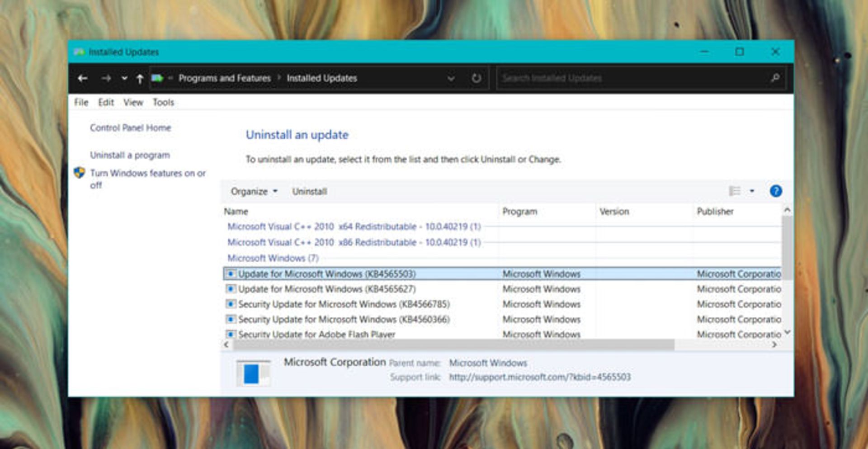Click the KB4565627 update item icon

pos(231,289)
